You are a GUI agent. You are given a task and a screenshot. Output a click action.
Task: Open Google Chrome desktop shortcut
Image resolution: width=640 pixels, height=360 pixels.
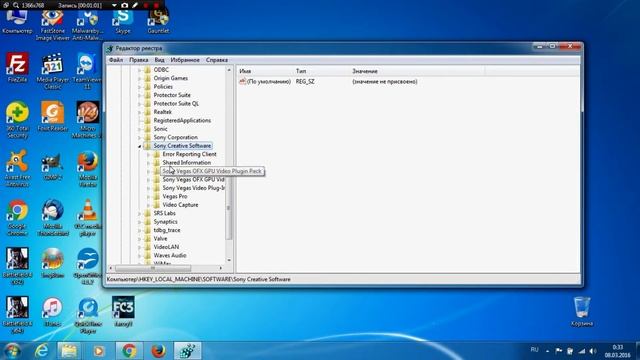click(x=17, y=218)
